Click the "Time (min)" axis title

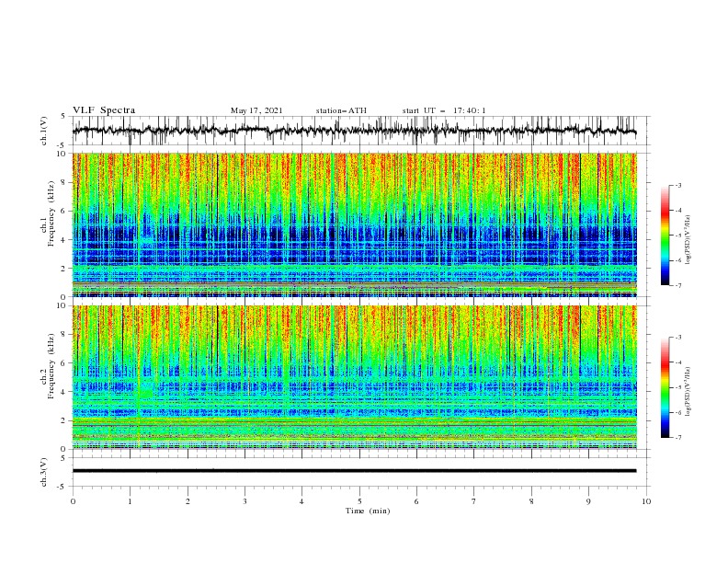point(368,511)
